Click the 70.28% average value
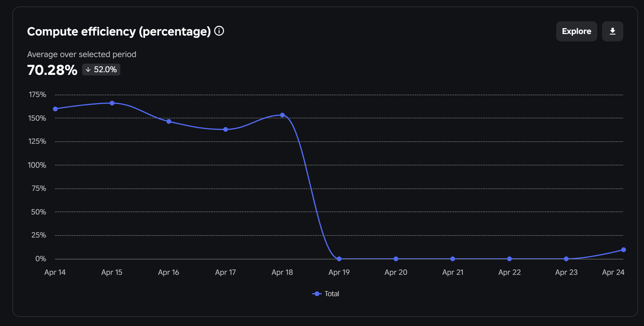The image size is (644, 326). [52, 70]
